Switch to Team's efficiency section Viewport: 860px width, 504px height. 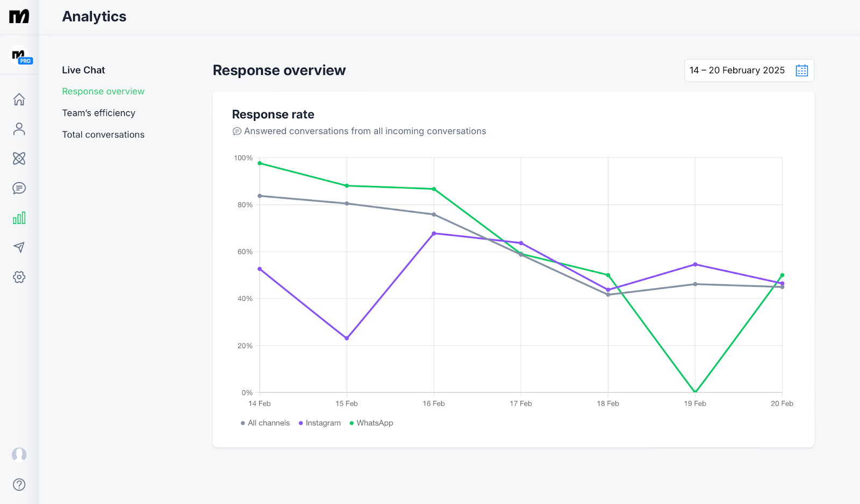pyautogui.click(x=98, y=113)
